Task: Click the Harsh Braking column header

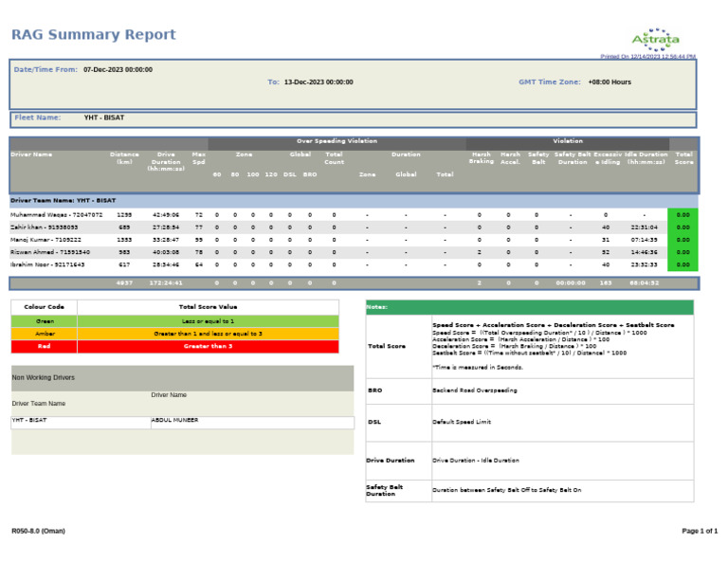Action: 481,157
